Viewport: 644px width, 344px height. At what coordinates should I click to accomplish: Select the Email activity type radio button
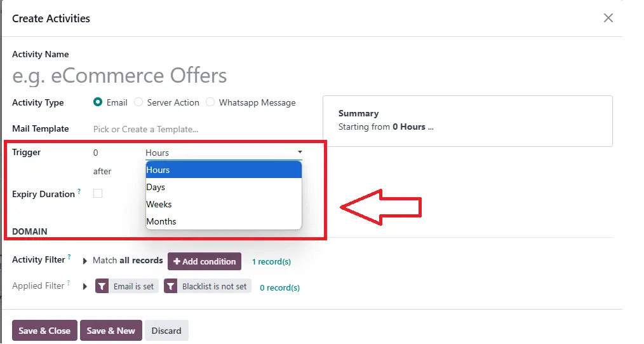click(x=98, y=102)
